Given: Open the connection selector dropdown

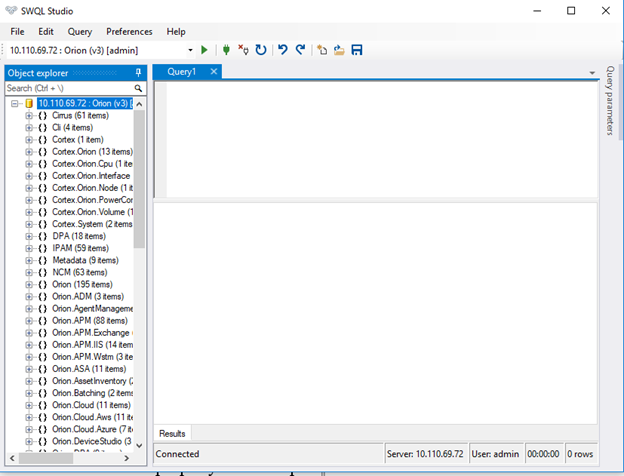Looking at the screenshot, I should point(190,50).
